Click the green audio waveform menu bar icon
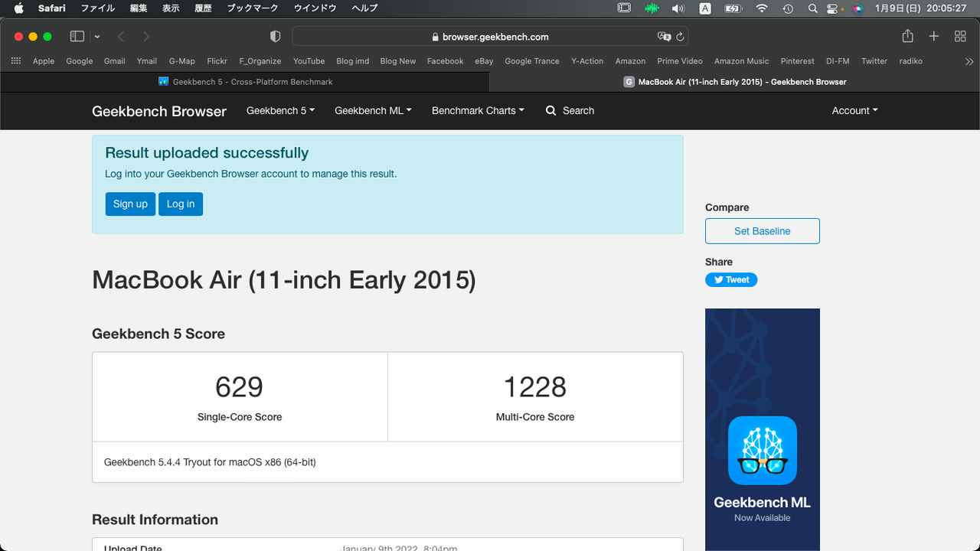 652,8
